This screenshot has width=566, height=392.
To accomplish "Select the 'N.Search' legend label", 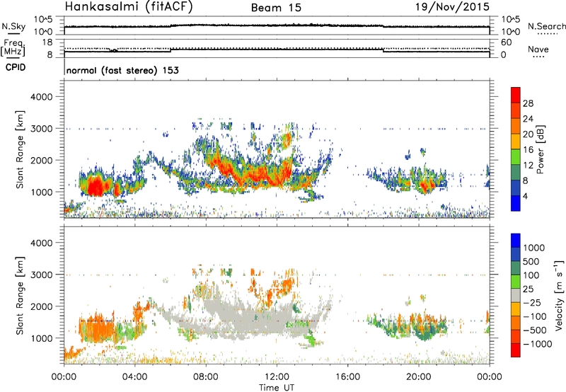I will click(x=546, y=26).
